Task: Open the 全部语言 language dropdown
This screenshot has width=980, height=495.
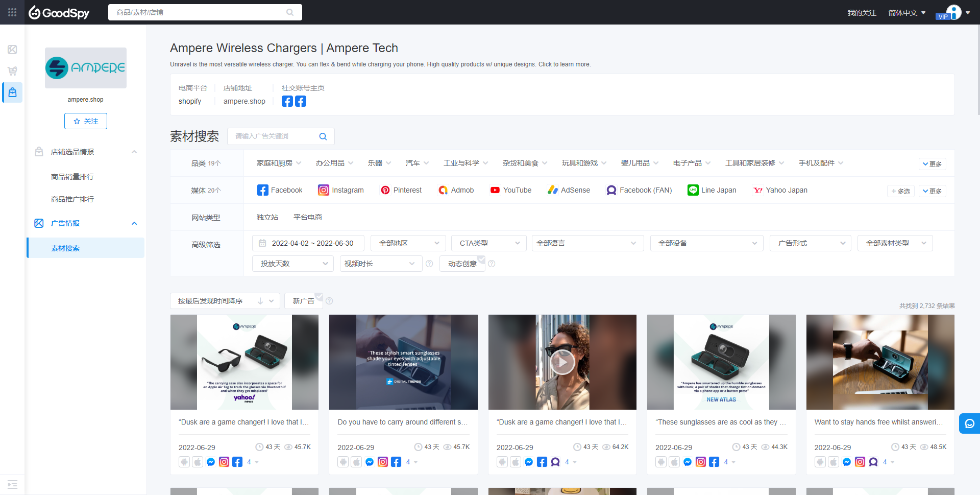Action: pyautogui.click(x=588, y=243)
